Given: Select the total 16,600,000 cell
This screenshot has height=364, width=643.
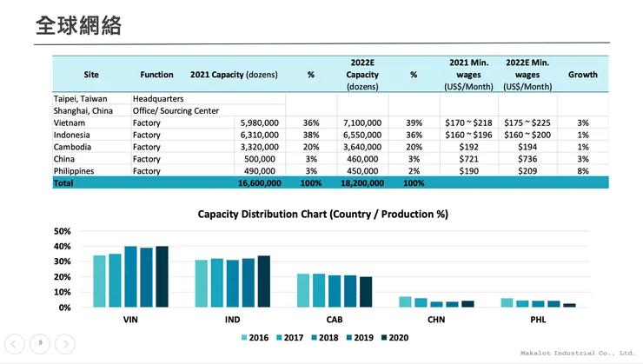Looking at the screenshot, I should point(260,183).
